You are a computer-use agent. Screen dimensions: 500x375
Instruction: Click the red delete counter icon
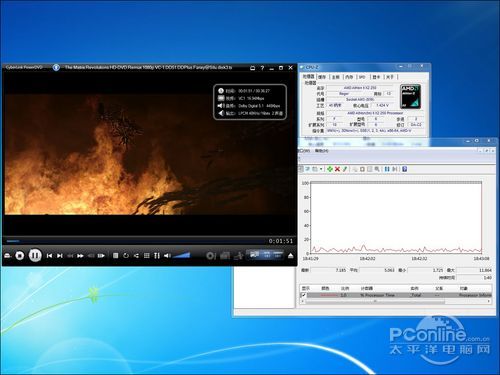pyautogui.click(x=337, y=169)
